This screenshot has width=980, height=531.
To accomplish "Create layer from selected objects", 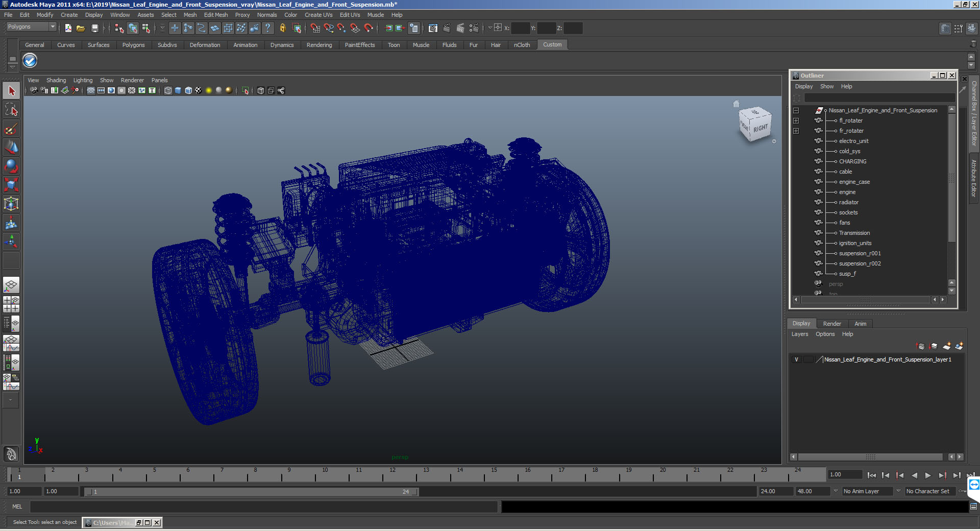I will [x=959, y=346].
